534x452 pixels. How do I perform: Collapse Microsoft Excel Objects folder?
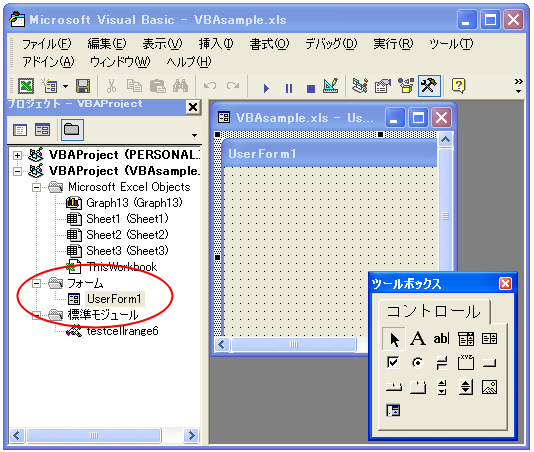[36, 187]
